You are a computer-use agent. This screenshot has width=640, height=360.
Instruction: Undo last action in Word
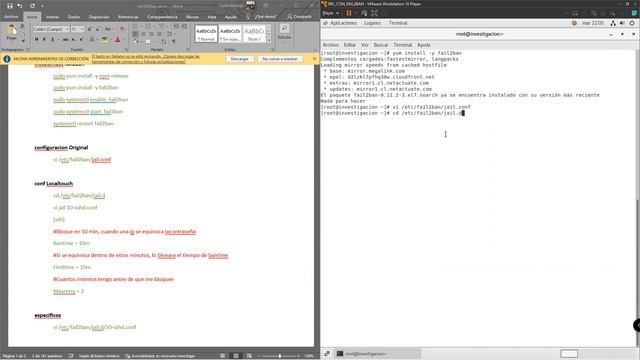coord(20,6)
